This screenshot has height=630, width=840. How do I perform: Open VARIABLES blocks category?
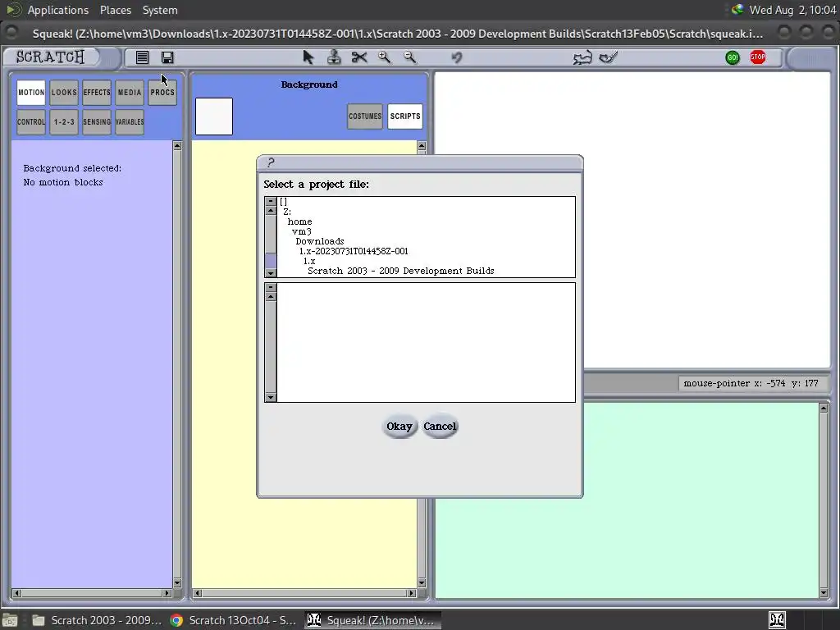pos(130,121)
